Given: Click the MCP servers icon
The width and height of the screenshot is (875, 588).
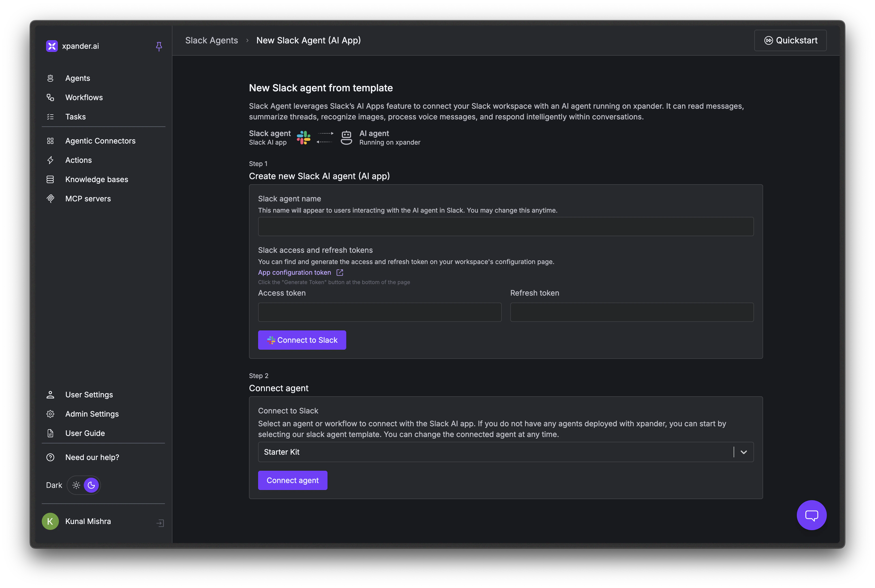Looking at the screenshot, I should point(50,199).
